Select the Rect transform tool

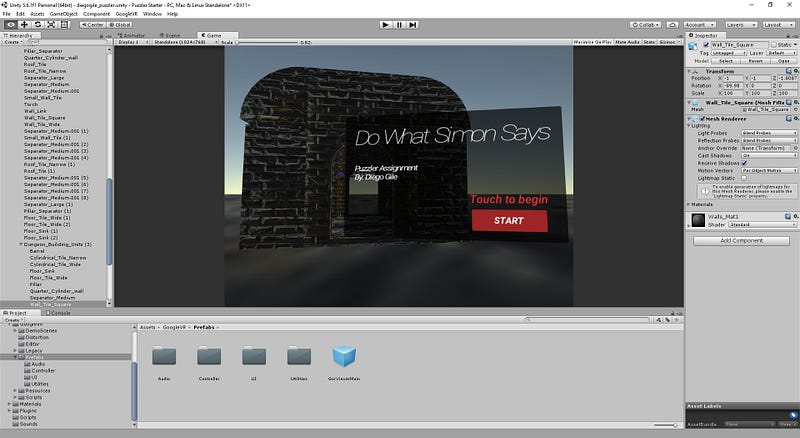tap(64, 25)
